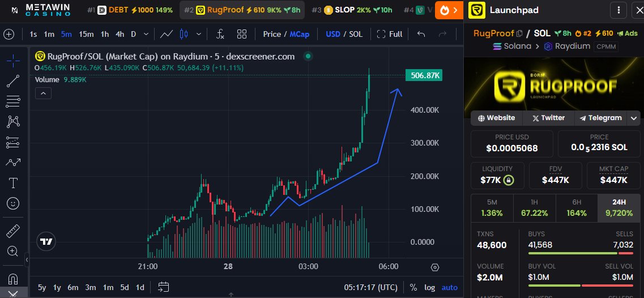Set chart currency to SOL
This screenshot has width=644, height=298.
[356, 34]
